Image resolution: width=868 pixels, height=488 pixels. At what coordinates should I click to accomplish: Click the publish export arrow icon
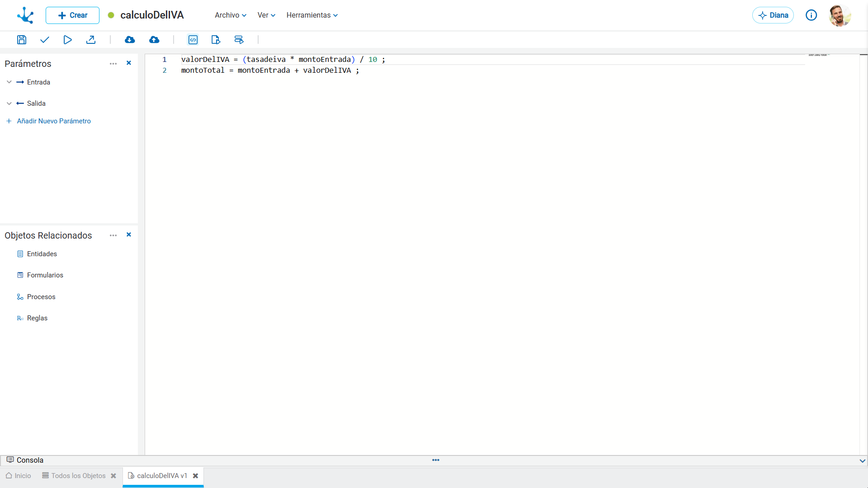click(x=91, y=40)
